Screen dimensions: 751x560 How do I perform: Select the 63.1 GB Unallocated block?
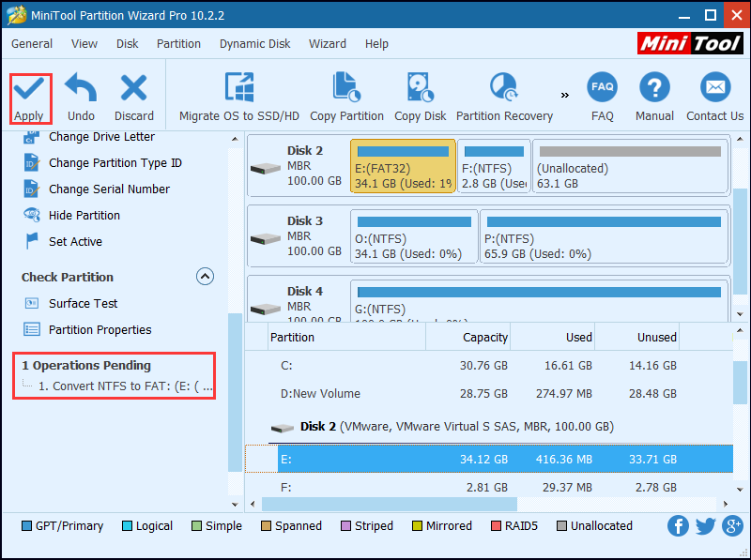click(630, 166)
